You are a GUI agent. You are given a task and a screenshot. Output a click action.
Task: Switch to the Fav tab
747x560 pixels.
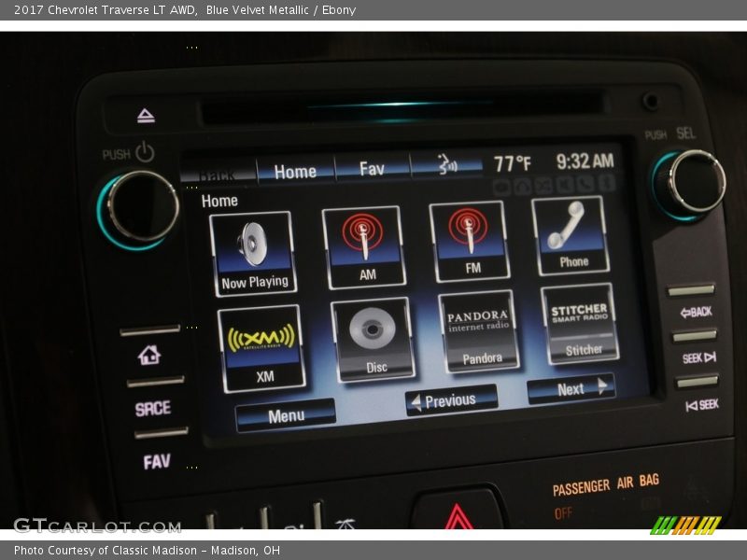point(372,168)
